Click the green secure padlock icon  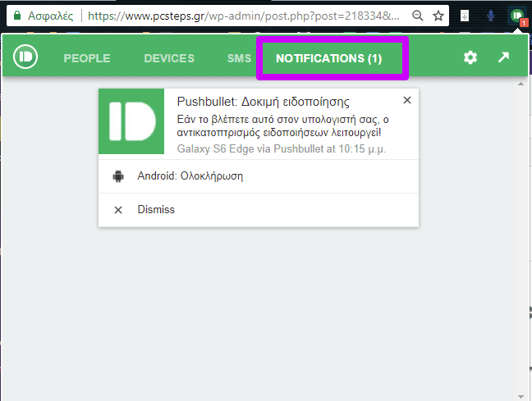[17, 16]
